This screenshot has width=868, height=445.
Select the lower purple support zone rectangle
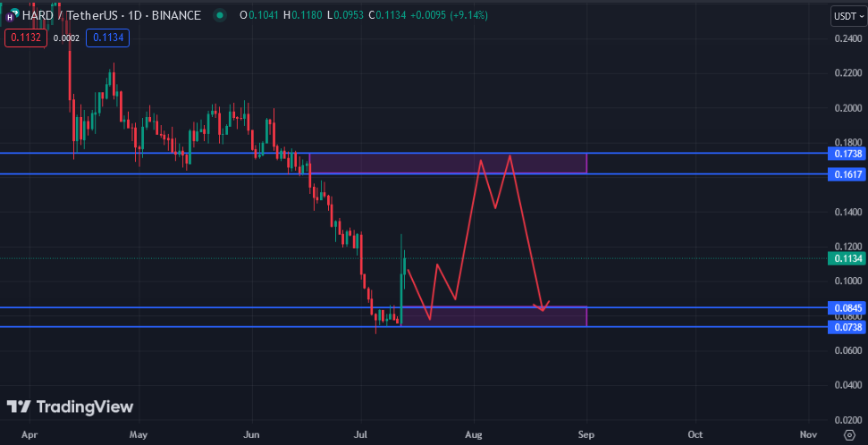tap(493, 316)
